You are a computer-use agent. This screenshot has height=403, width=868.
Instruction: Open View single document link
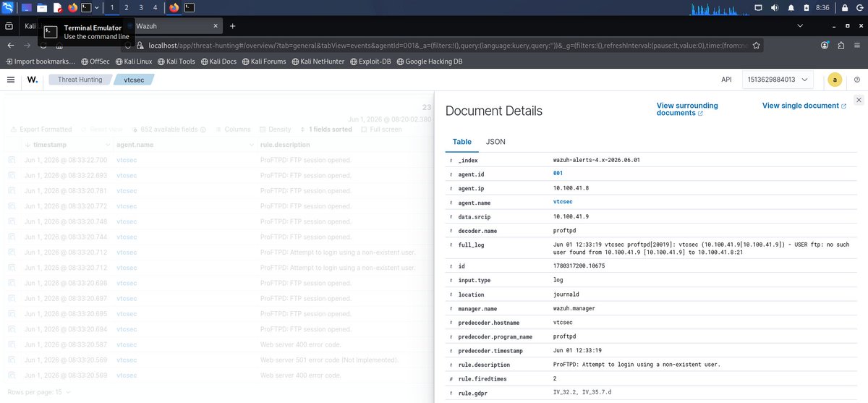click(804, 106)
